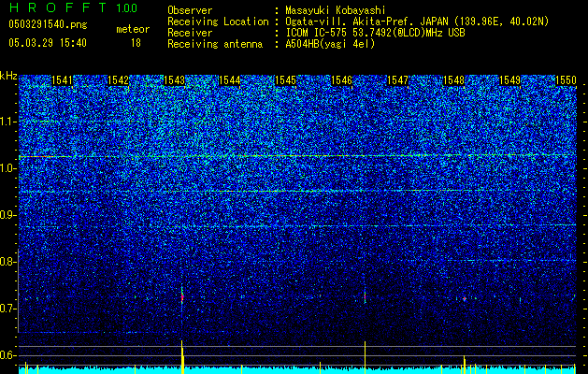
Task: Click the meteor echo dot below the 1548 marker
Action: point(465,298)
